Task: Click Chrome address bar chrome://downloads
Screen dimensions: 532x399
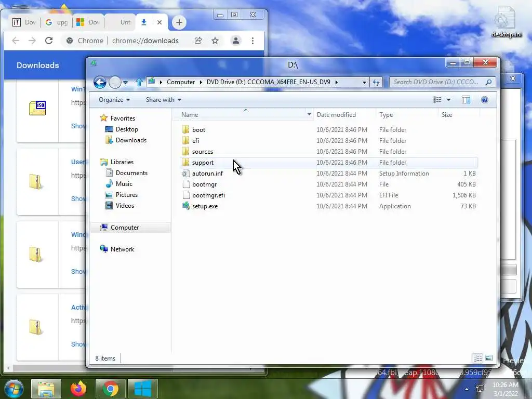Action: point(145,41)
